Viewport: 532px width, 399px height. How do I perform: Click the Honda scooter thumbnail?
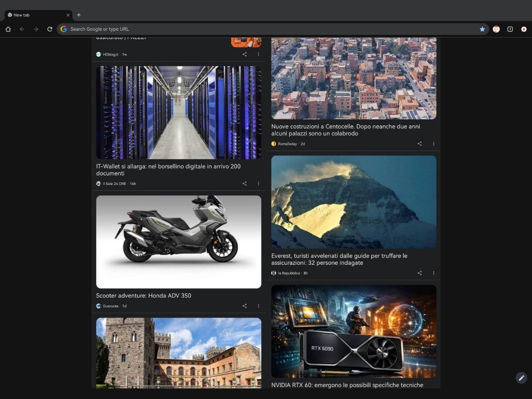point(179,242)
